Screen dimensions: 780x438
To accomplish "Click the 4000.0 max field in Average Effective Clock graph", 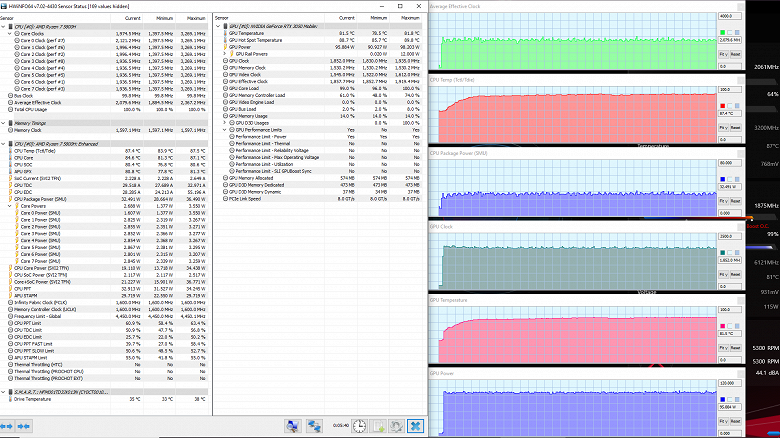I will (730, 16).
